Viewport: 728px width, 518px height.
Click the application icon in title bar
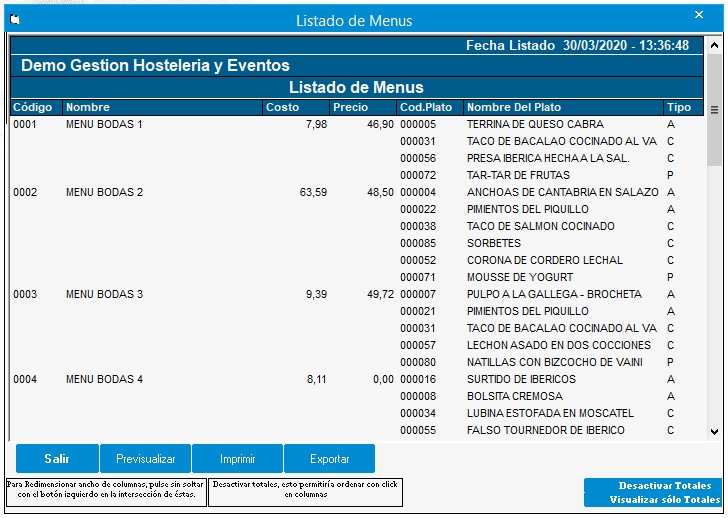15,19
